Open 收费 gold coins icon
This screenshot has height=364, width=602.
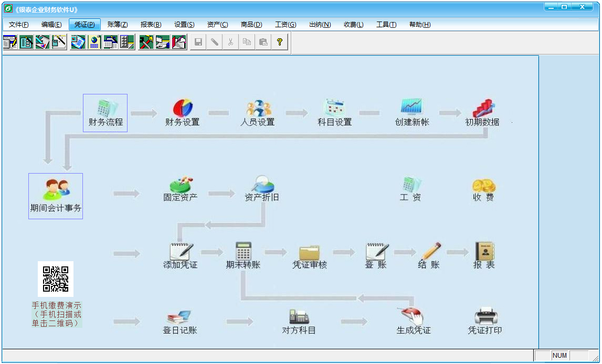pos(483,190)
